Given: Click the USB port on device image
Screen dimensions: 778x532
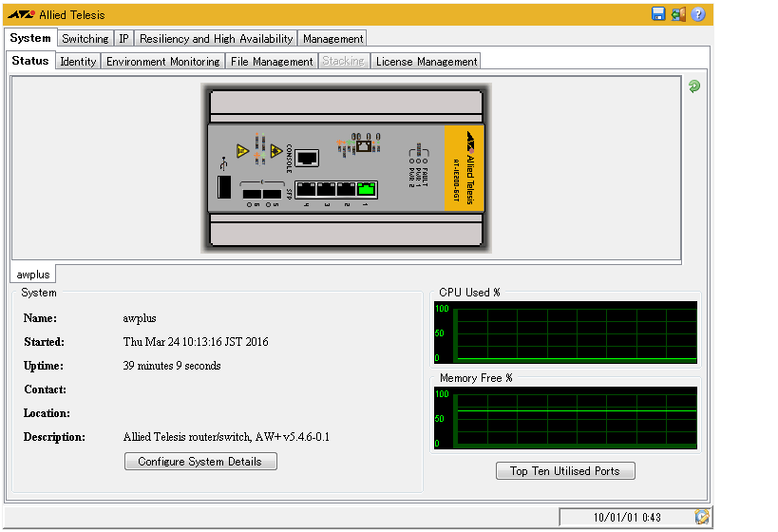Looking at the screenshot, I should [x=222, y=187].
